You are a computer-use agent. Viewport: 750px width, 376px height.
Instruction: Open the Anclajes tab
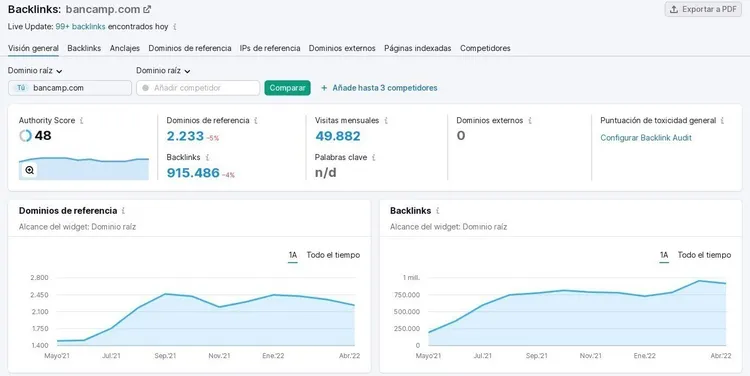pyautogui.click(x=125, y=48)
